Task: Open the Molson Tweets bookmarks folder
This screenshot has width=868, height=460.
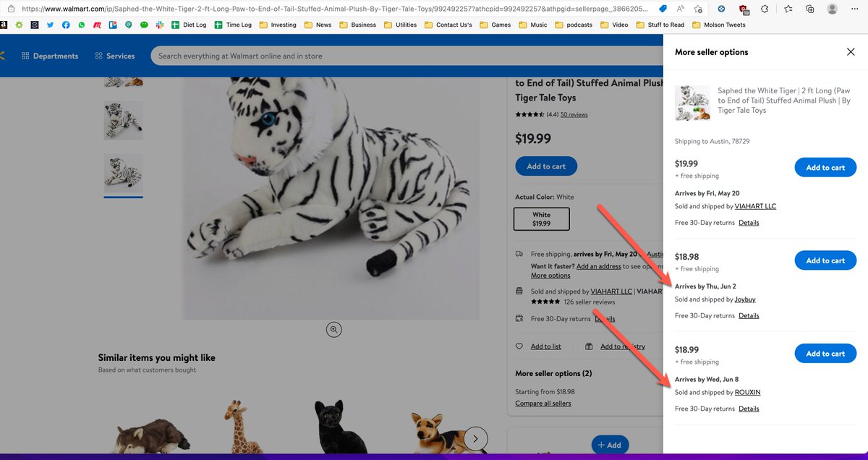Action: pyautogui.click(x=719, y=25)
